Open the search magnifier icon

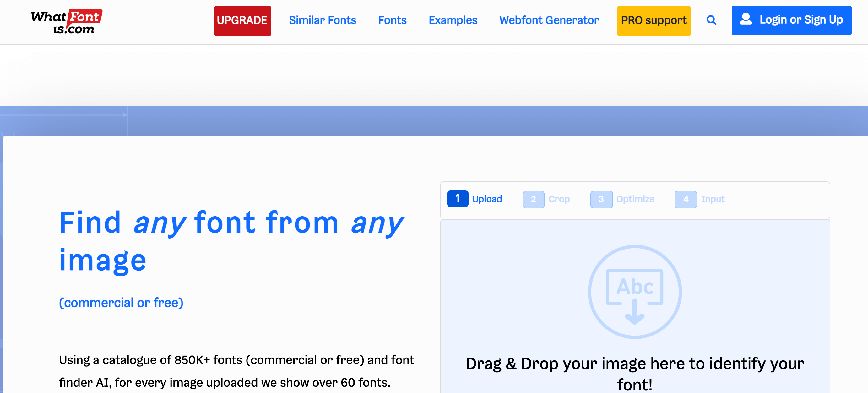pyautogui.click(x=711, y=20)
